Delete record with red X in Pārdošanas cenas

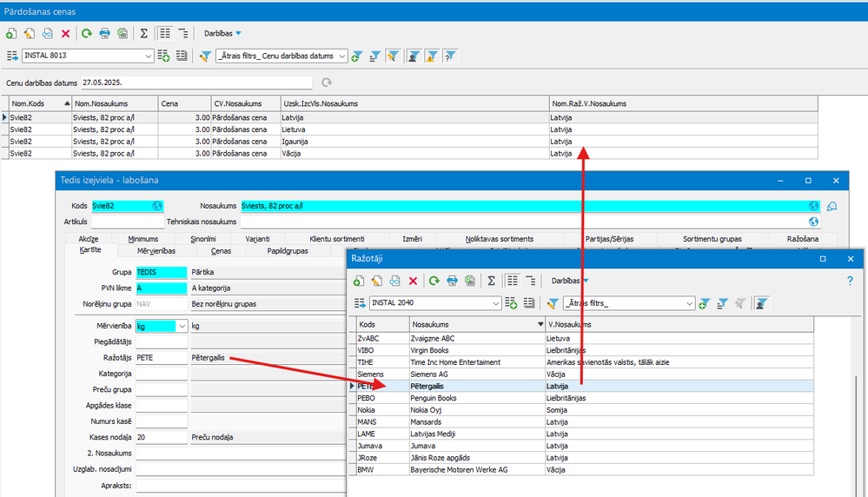[65, 34]
